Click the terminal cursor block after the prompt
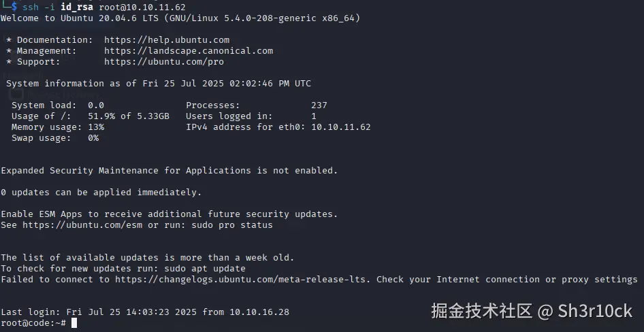 point(74,323)
